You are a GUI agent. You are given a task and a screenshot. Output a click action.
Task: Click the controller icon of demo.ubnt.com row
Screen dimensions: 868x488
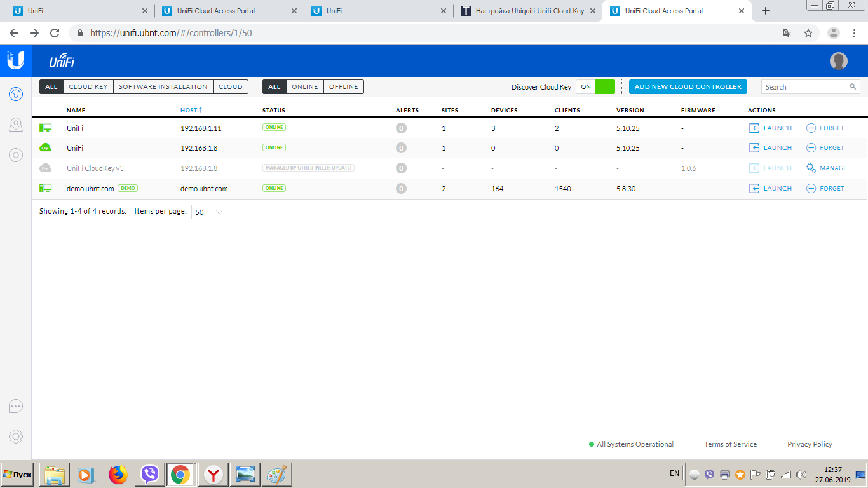tap(45, 188)
